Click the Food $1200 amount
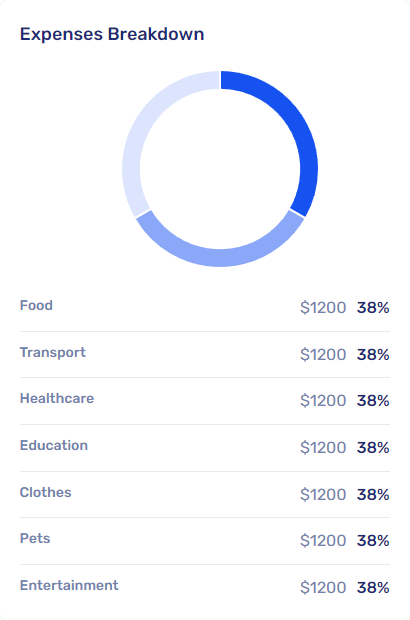410x620 pixels. pos(323,308)
